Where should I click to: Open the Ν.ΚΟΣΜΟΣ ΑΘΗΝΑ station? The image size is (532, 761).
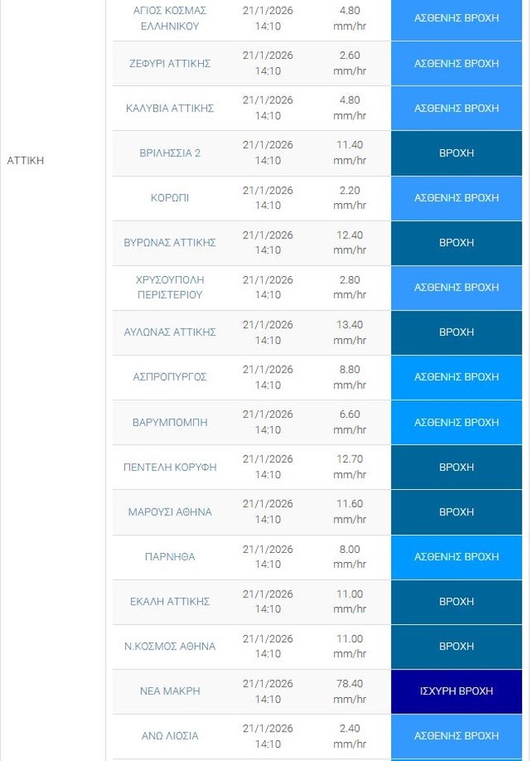pyautogui.click(x=169, y=646)
